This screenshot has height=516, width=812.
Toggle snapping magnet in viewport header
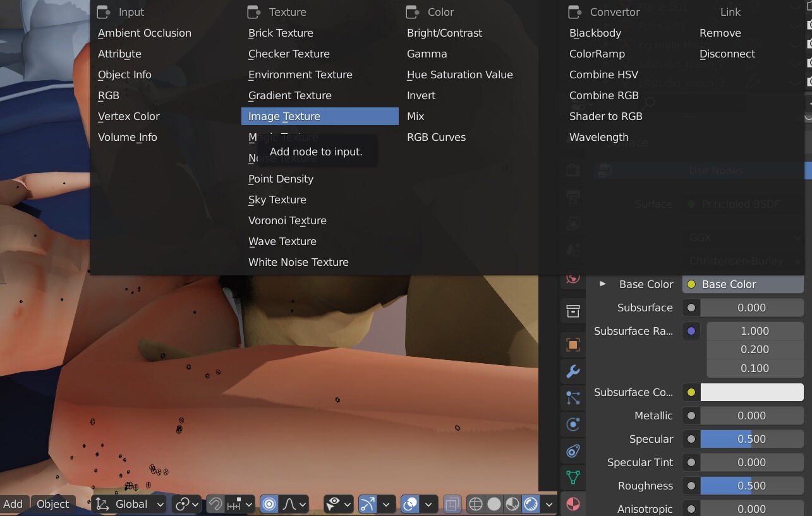pos(215,504)
